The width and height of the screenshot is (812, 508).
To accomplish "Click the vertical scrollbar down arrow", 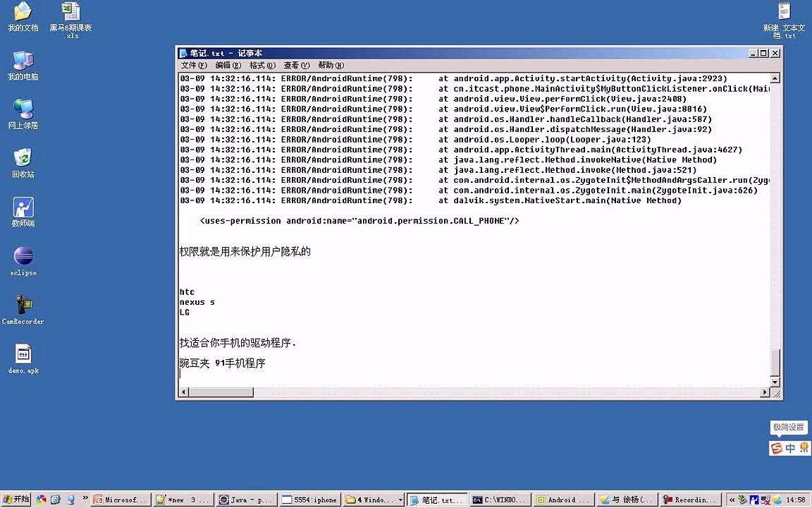I will 775,382.
